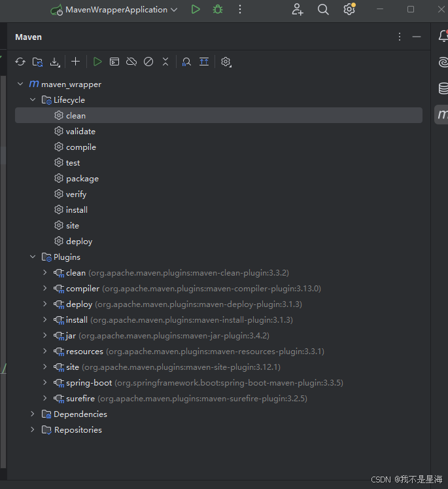
Task: Select maven-surefire-plugin:3.2.5 entry
Action: (202, 399)
